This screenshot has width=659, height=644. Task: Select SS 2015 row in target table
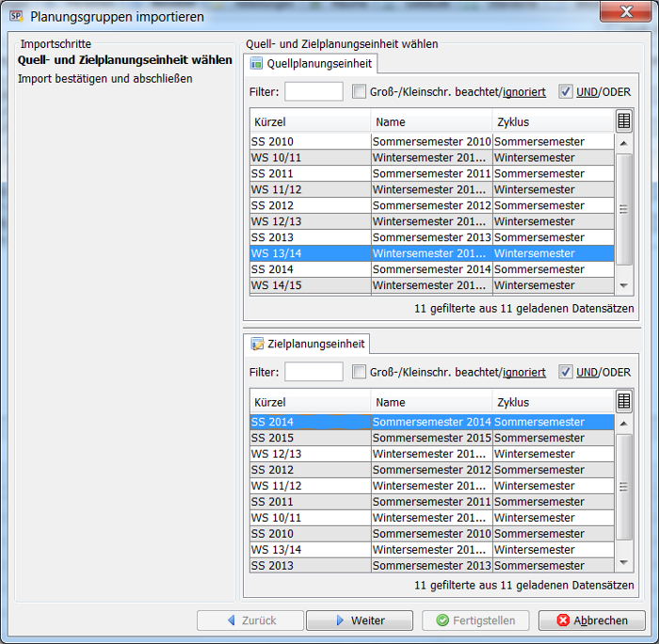(432, 438)
